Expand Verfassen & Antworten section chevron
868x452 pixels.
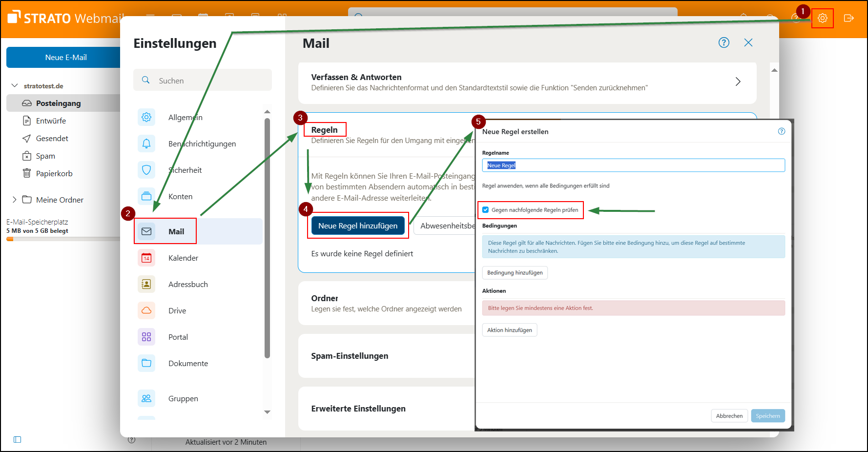pyautogui.click(x=738, y=82)
